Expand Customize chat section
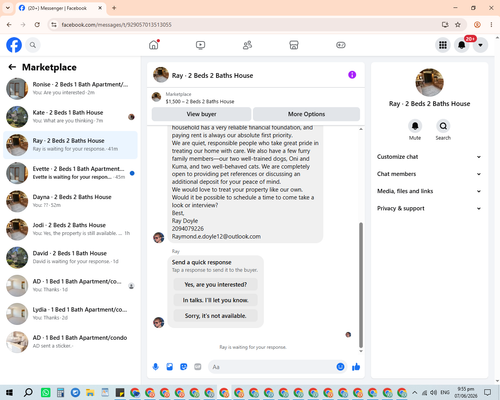This screenshot has width=500, height=400. coord(429,157)
